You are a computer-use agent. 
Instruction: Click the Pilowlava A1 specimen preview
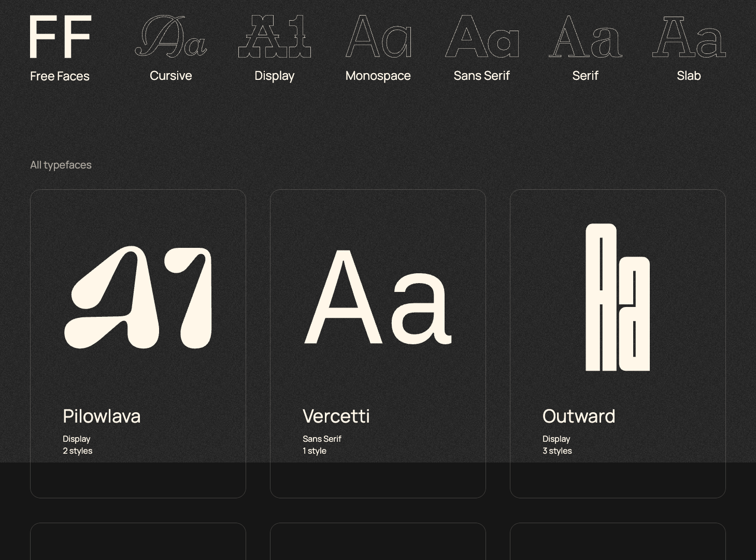[138, 298]
